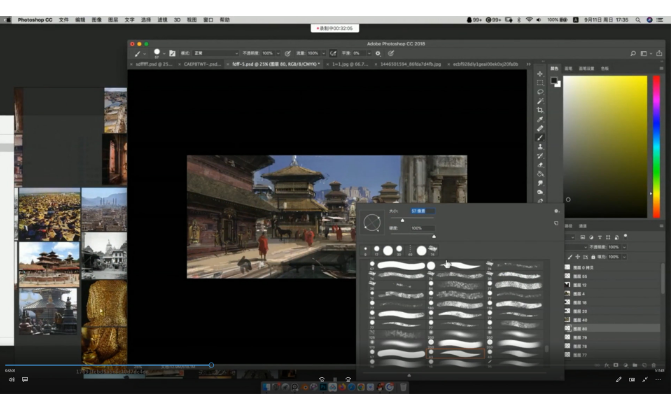Open the 窗口 menu

coord(208,20)
